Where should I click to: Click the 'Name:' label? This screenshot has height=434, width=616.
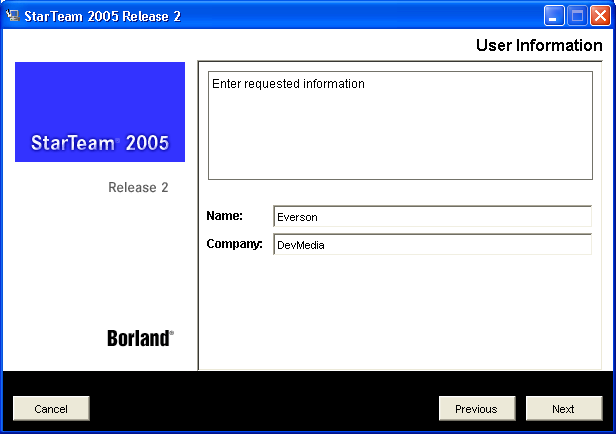[224, 216]
